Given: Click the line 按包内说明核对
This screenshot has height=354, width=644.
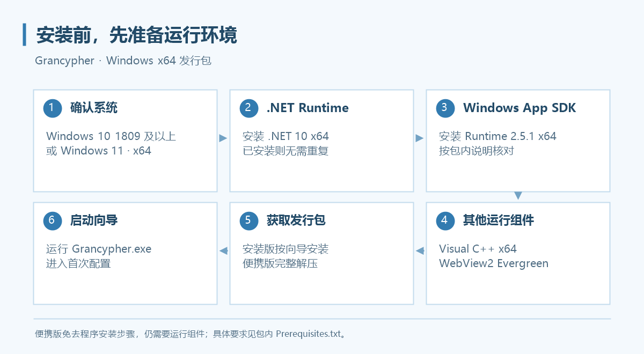Looking at the screenshot, I should (x=477, y=151).
